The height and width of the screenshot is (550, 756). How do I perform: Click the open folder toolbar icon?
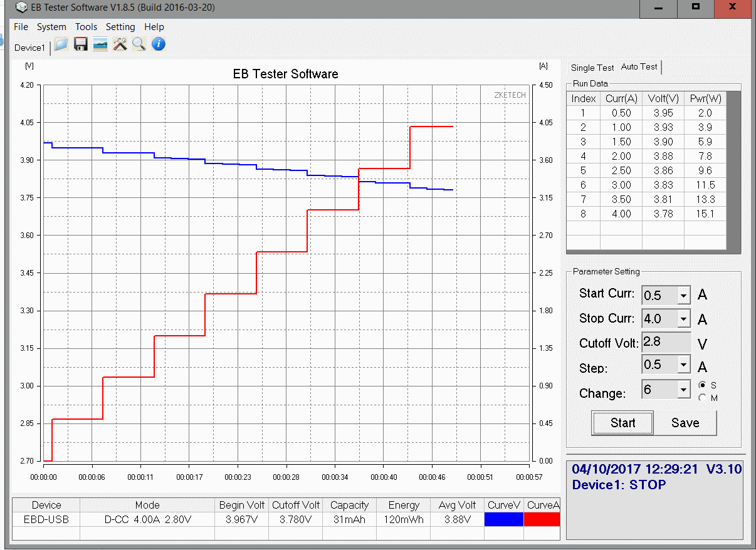[x=61, y=44]
